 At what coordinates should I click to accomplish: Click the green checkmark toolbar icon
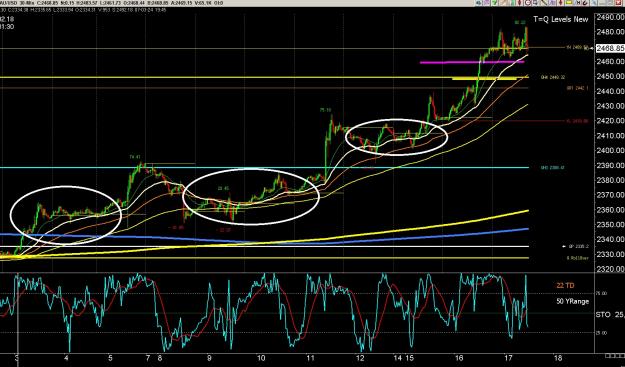click(494, 3)
